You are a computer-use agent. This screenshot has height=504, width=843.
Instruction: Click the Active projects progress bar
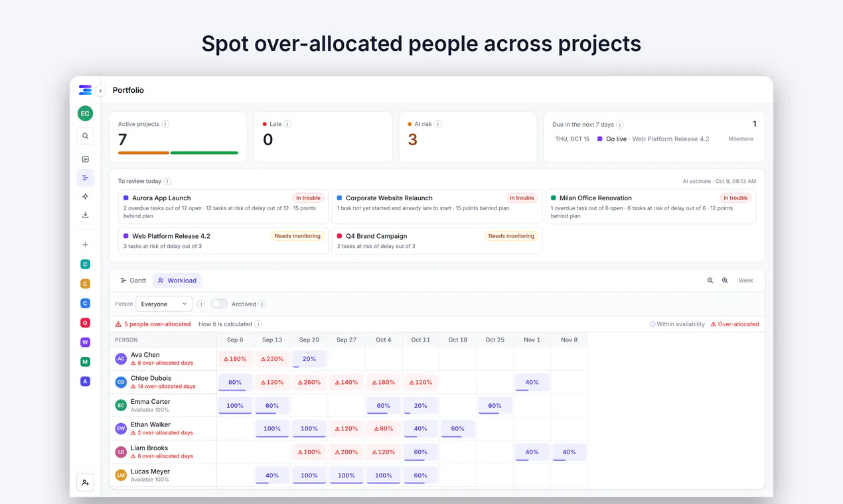(178, 153)
